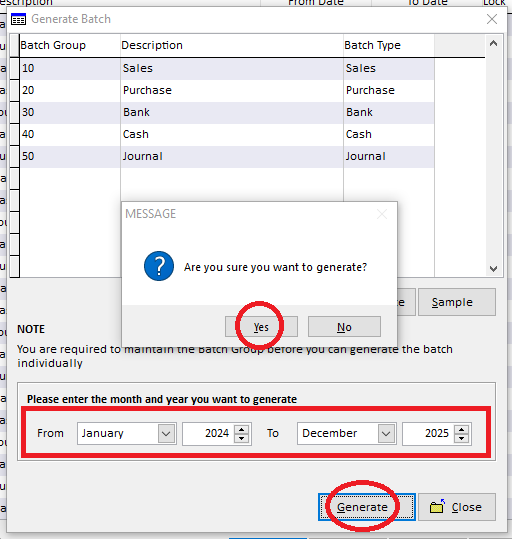This screenshot has width=512, height=539.
Task: Select the row selector for Sales row
Action: (x=14, y=68)
